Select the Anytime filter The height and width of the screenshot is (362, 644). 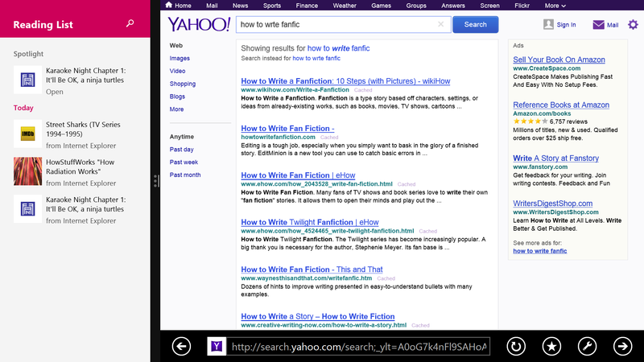pyautogui.click(x=182, y=137)
